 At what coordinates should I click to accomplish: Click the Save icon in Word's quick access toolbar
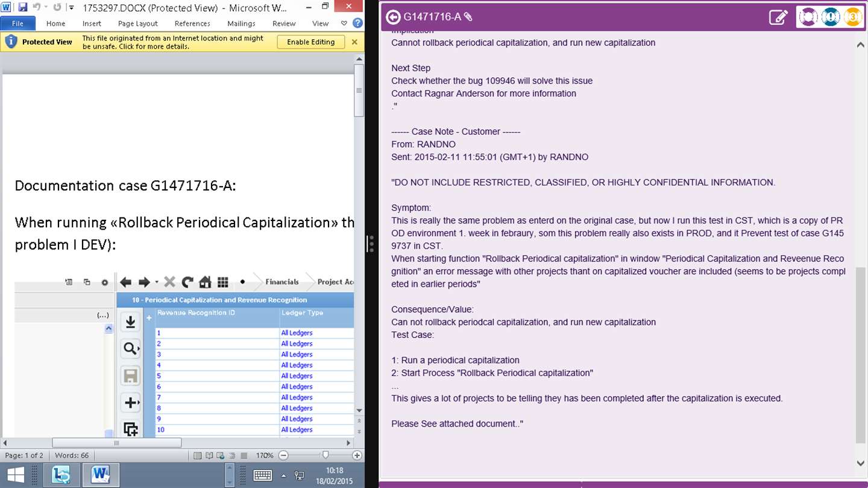(x=22, y=8)
